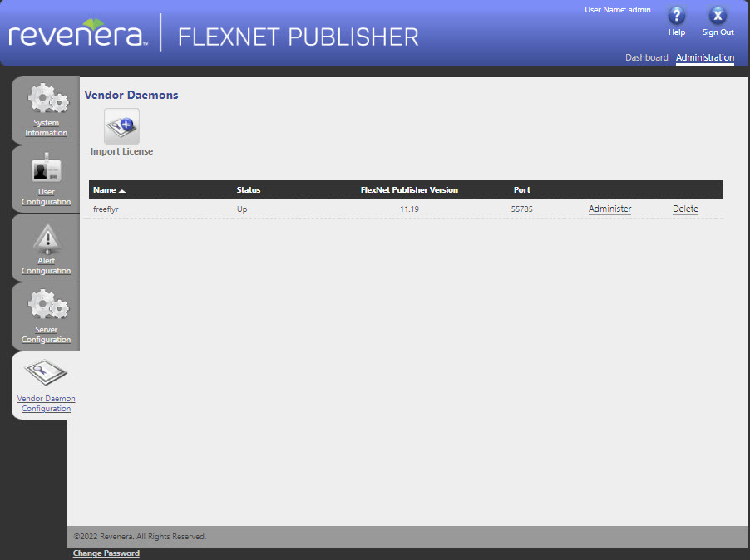Image resolution: width=750 pixels, height=560 pixels.
Task: Sort by the Name column header
Action: point(109,190)
